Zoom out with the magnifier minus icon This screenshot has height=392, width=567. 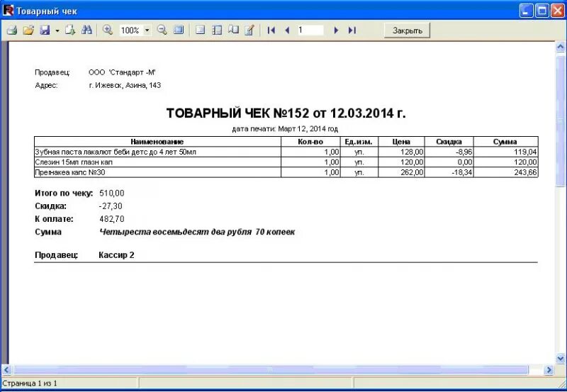pyautogui.click(x=162, y=30)
